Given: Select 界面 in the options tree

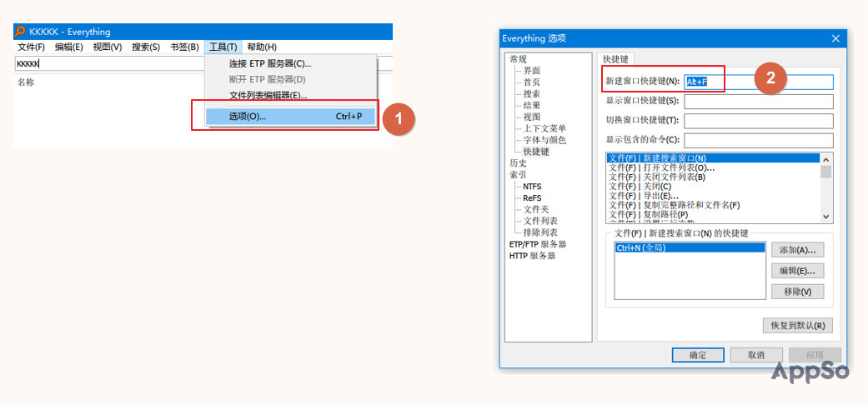Looking at the screenshot, I should coord(532,71).
